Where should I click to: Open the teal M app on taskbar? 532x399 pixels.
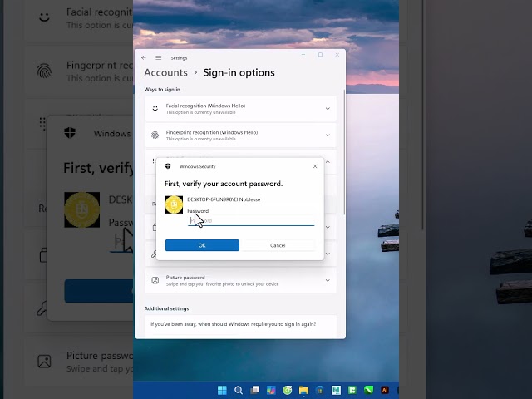[336, 390]
